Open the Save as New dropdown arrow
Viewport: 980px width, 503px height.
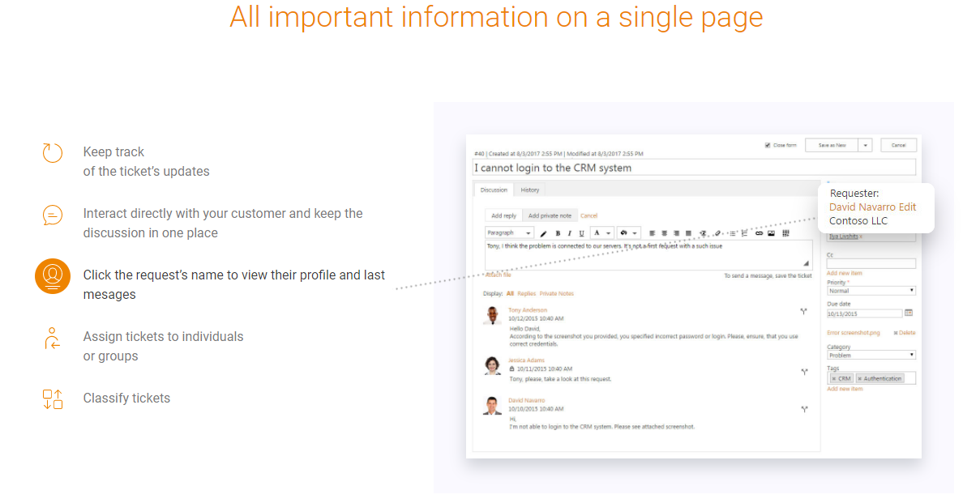coord(866,145)
